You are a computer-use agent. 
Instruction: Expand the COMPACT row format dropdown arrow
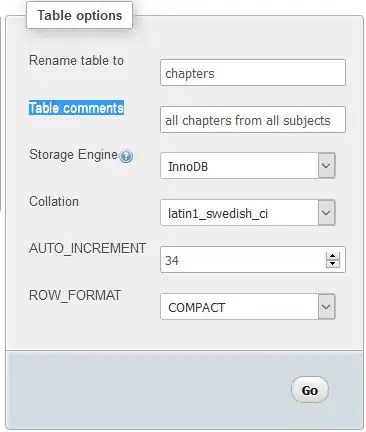pos(326,306)
